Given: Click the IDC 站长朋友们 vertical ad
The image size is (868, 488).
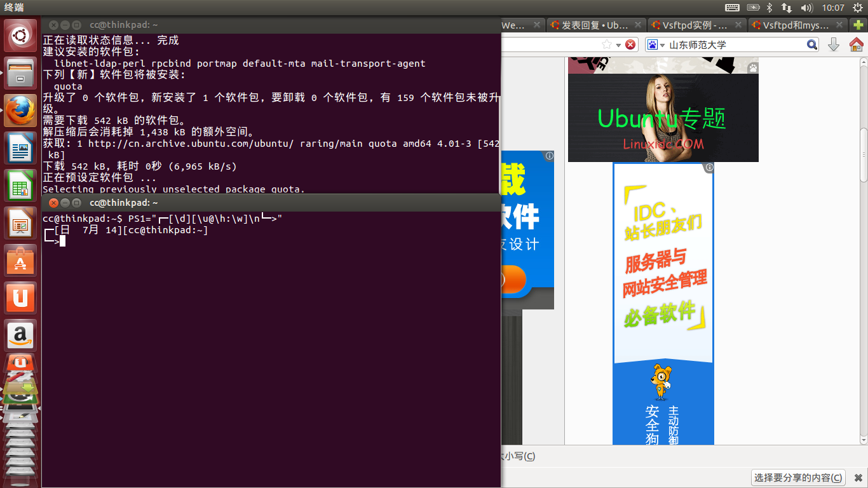Looking at the screenshot, I should point(663,304).
